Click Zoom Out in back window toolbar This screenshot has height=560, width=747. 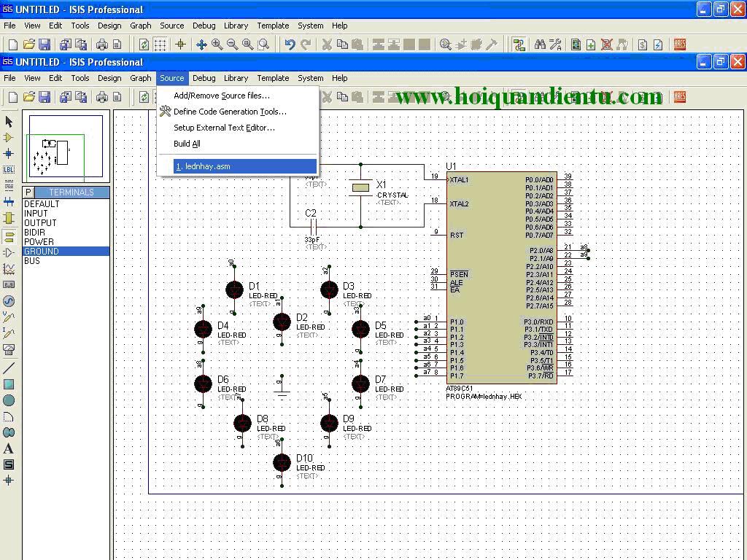[232, 44]
